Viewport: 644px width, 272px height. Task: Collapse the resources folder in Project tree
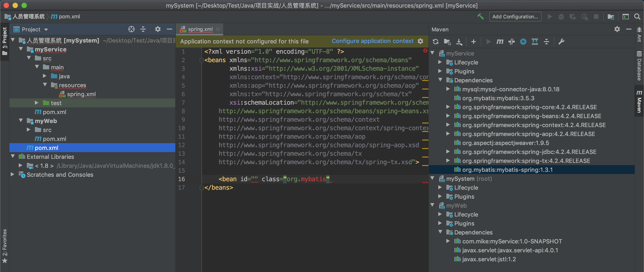click(45, 85)
